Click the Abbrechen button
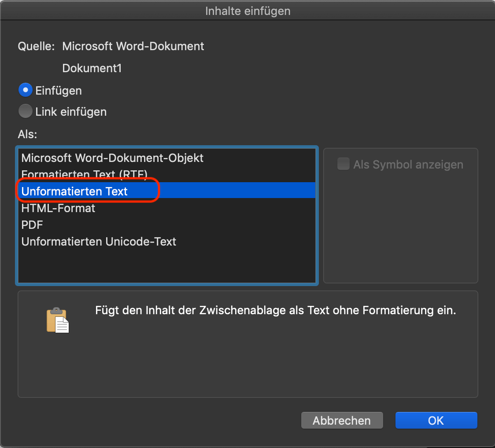Viewport: 495px width, 448px height. pyautogui.click(x=342, y=420)
